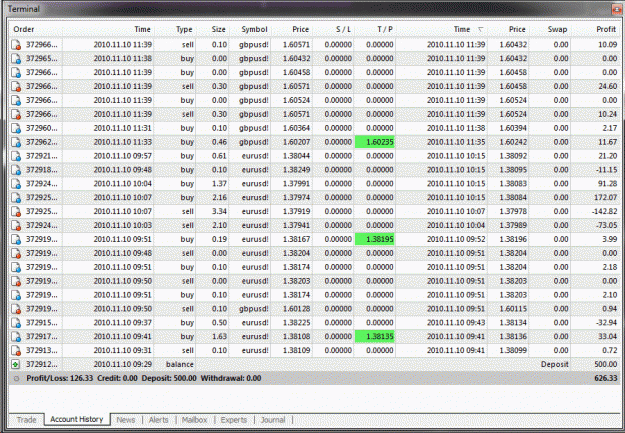Select the sell order icon in the 24.60 profit row

pyautogui.click(x=16, y=87)
